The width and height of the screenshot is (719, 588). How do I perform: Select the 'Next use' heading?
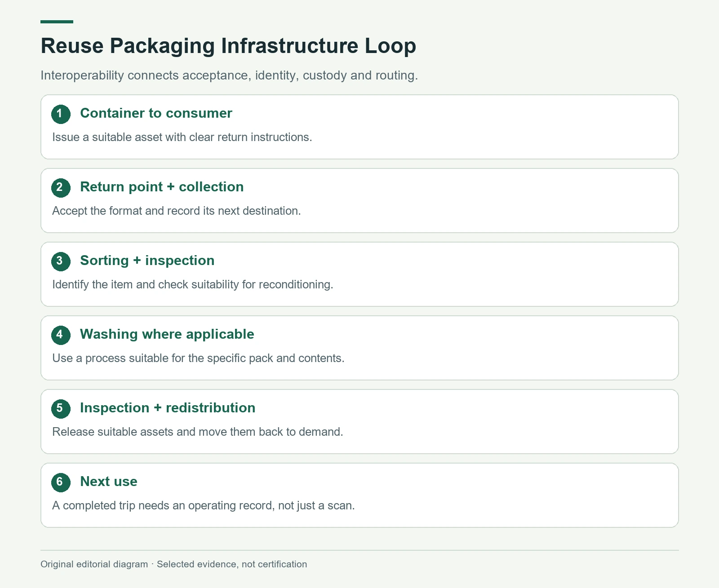point(109,482)
